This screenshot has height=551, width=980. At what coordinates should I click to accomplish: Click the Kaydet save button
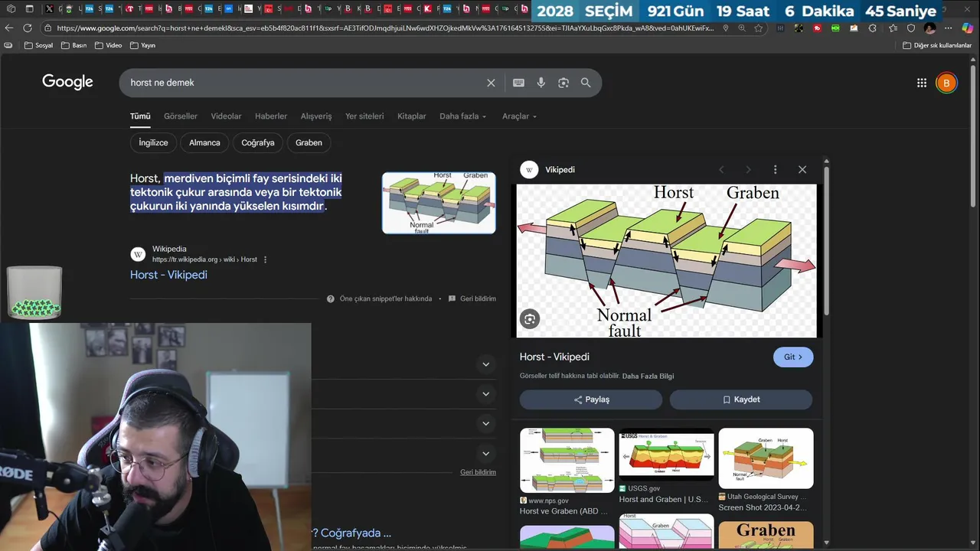(x=741, y=399)
